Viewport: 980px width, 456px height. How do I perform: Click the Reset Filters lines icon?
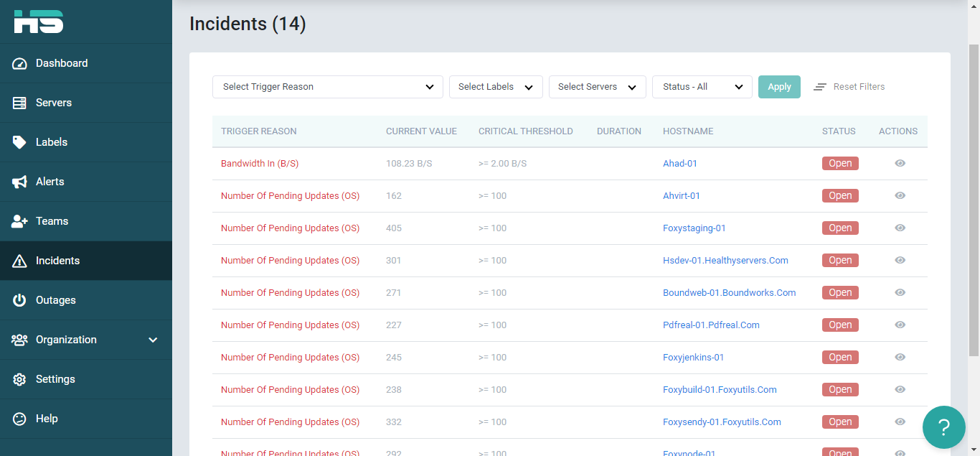tap(820, 87)
